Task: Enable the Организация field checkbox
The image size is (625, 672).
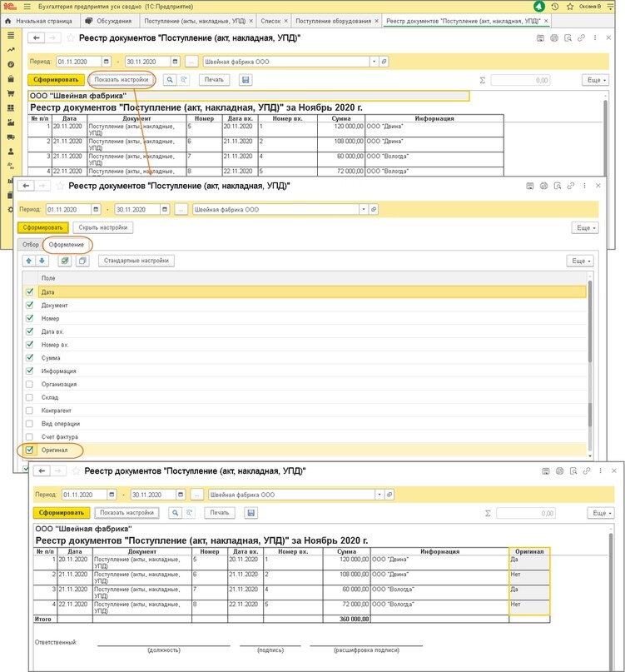Action: (x=30, y=384)
